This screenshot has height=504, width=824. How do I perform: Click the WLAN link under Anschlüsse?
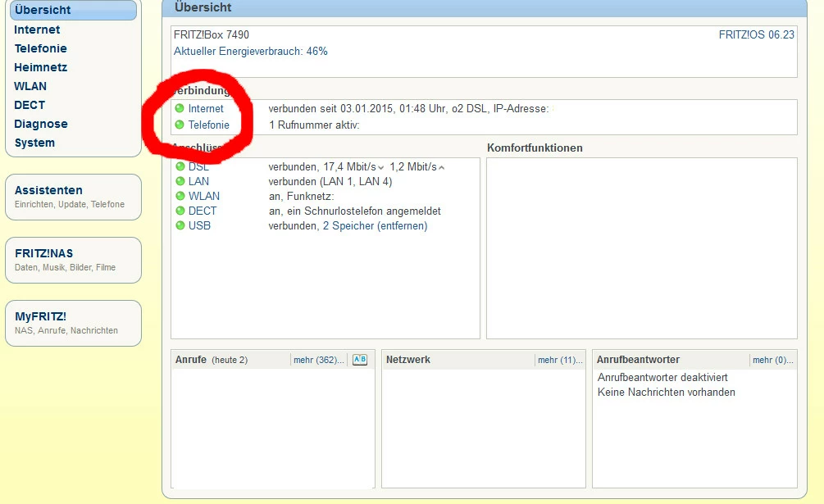[x=204, y=196]
